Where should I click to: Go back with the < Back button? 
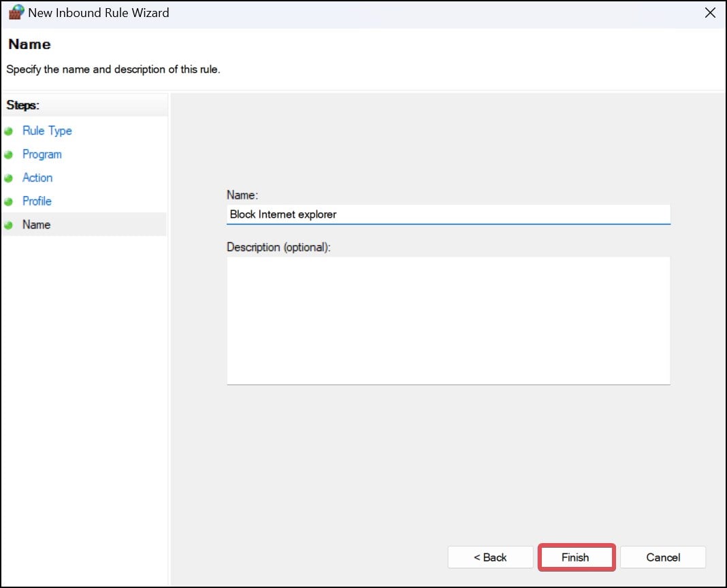[490, 557]
